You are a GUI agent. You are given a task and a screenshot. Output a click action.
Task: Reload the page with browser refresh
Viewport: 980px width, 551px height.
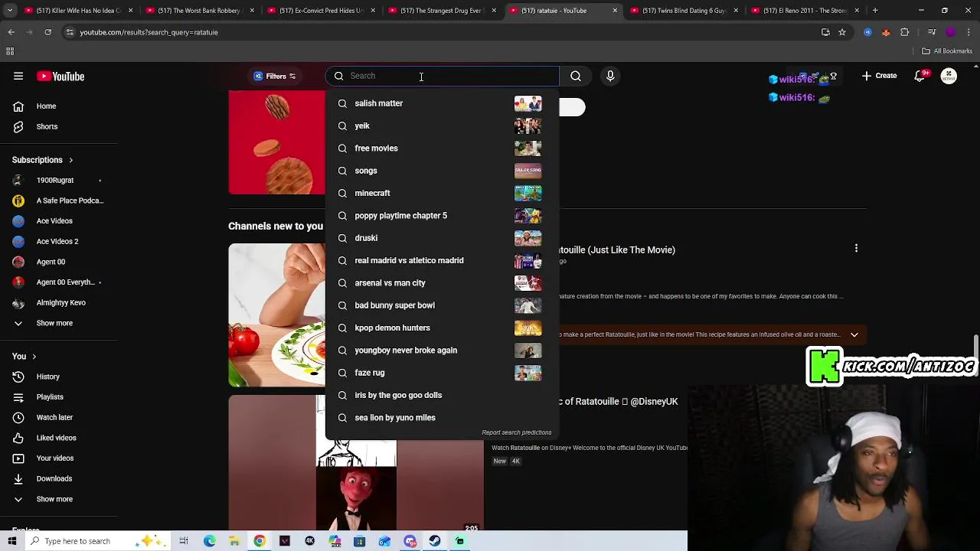point(47,32)
